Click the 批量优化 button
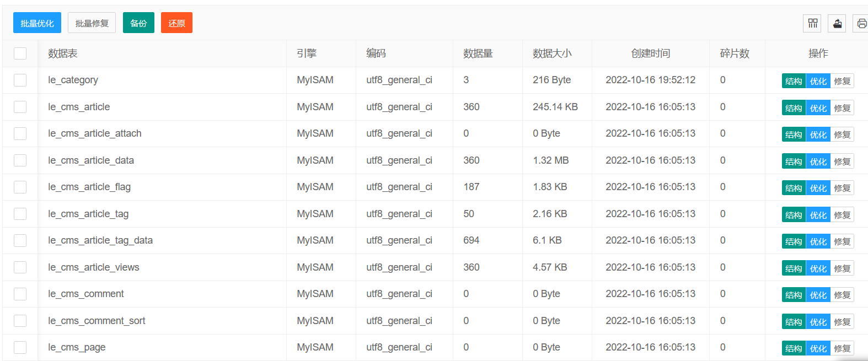This screenshot has width=868, height=361. (x=37, y=23)
